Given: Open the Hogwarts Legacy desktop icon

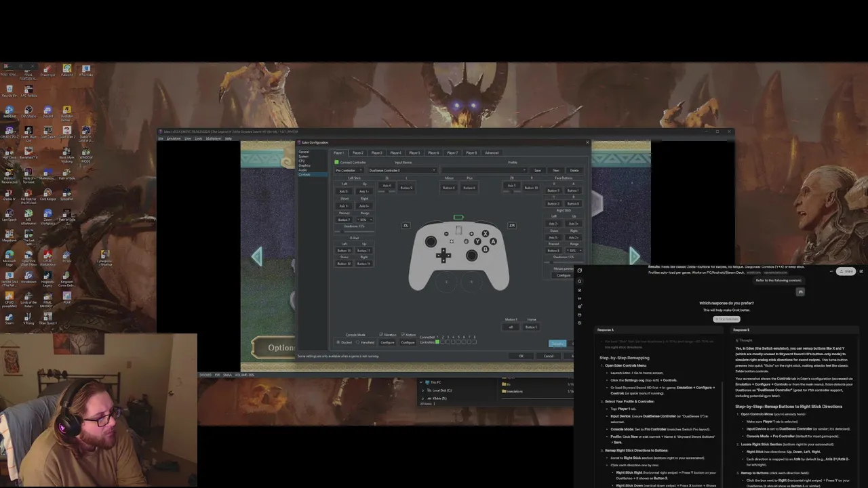Looking at the screenshot, I should pyautogui.click(x=47, y=278).
